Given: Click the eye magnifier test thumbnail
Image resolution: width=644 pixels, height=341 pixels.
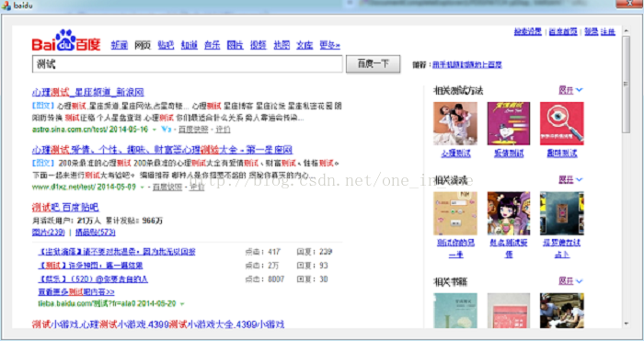Looking at the screenshot, I should click(x=562, y=123).
